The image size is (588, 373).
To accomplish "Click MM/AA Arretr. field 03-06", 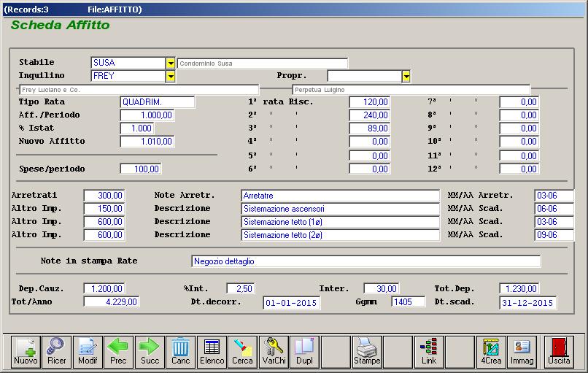I will [554, 196].
